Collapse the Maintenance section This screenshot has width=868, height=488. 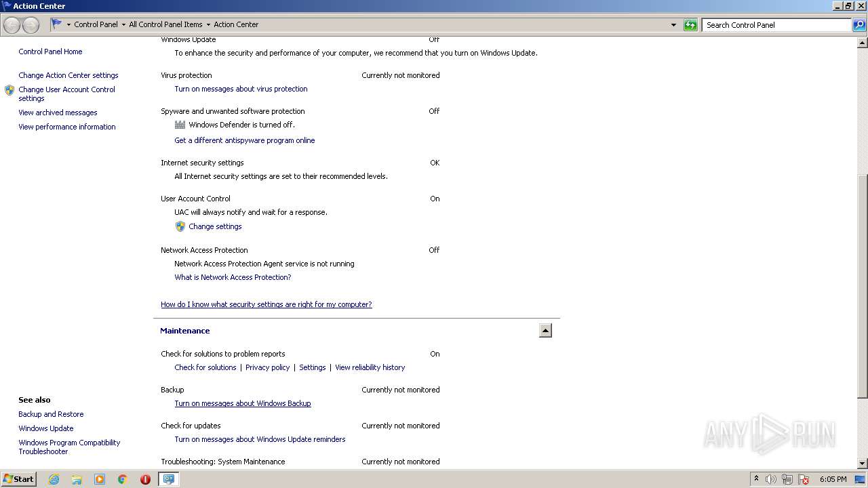click(x=545, y=331)
